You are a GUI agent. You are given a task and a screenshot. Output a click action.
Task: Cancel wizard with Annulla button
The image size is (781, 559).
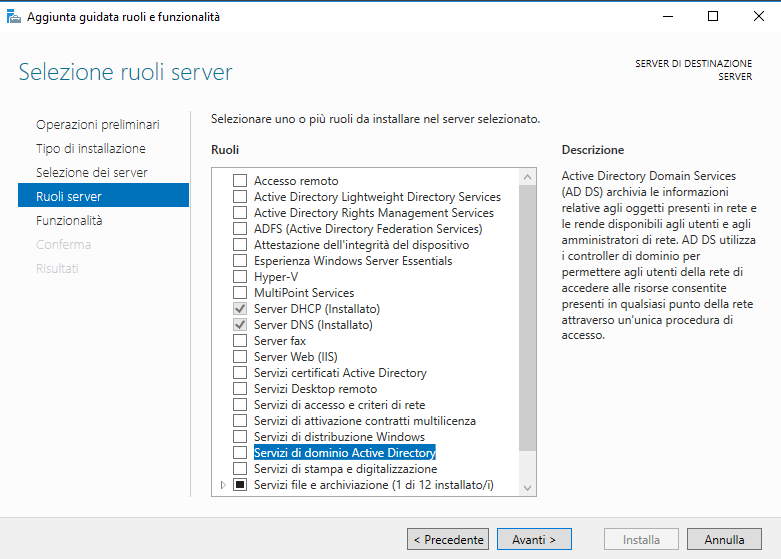pos(724,540)
